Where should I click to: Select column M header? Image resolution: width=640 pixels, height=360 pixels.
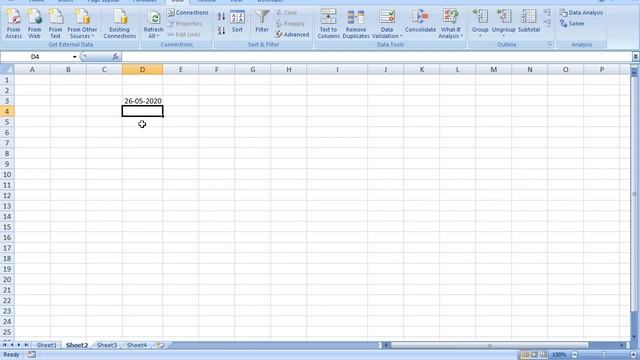493,69
